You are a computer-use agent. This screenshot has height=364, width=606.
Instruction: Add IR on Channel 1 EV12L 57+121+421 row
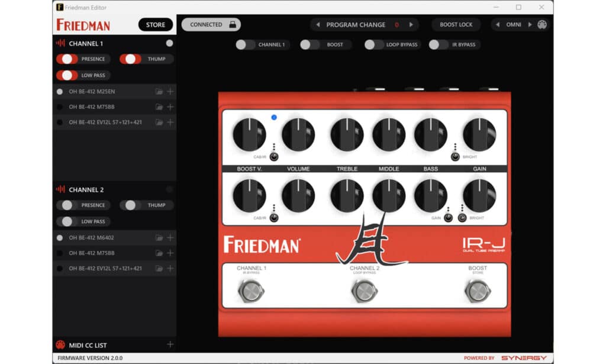(x=170, y=122)
